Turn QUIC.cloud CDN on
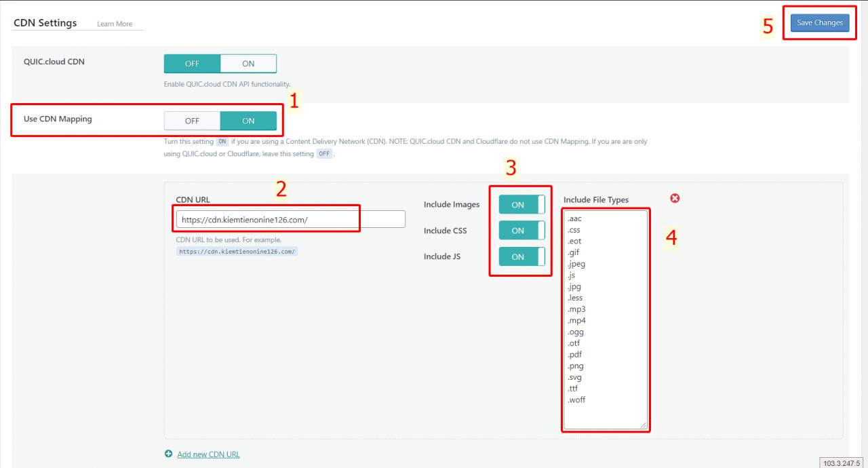The width and height of the screenshot is (868, 468). coord(248,64)
